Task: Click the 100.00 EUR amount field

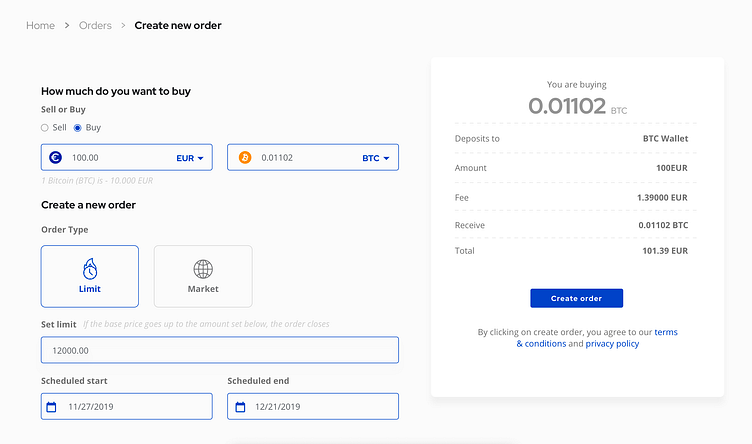Action: [x=127, y=157]
